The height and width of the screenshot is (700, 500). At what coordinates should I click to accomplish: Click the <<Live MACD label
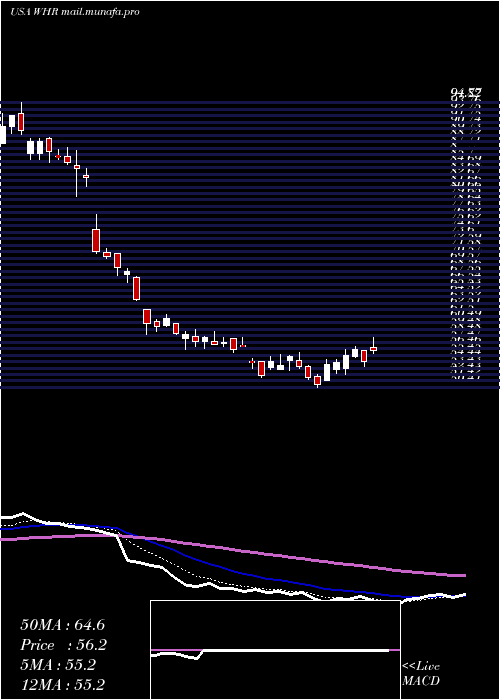click(421, 674)
